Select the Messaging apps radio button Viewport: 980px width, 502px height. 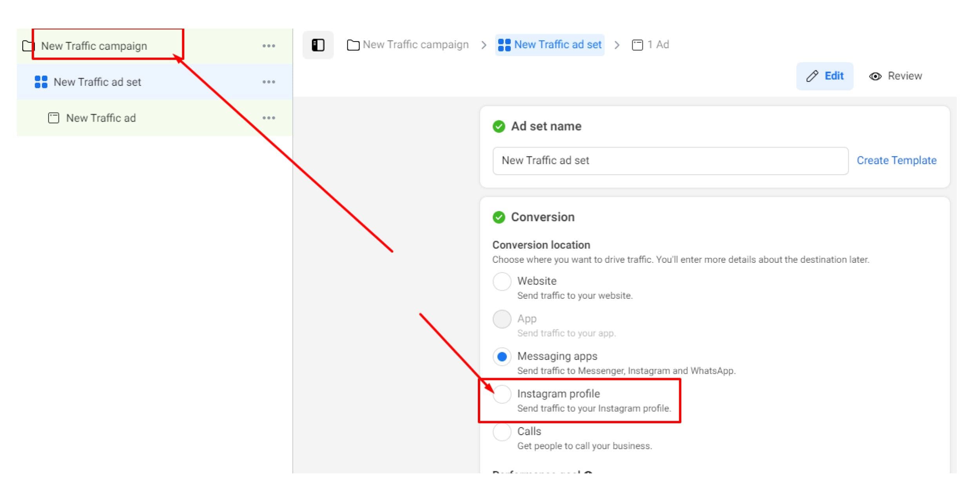tap(502, 356)
